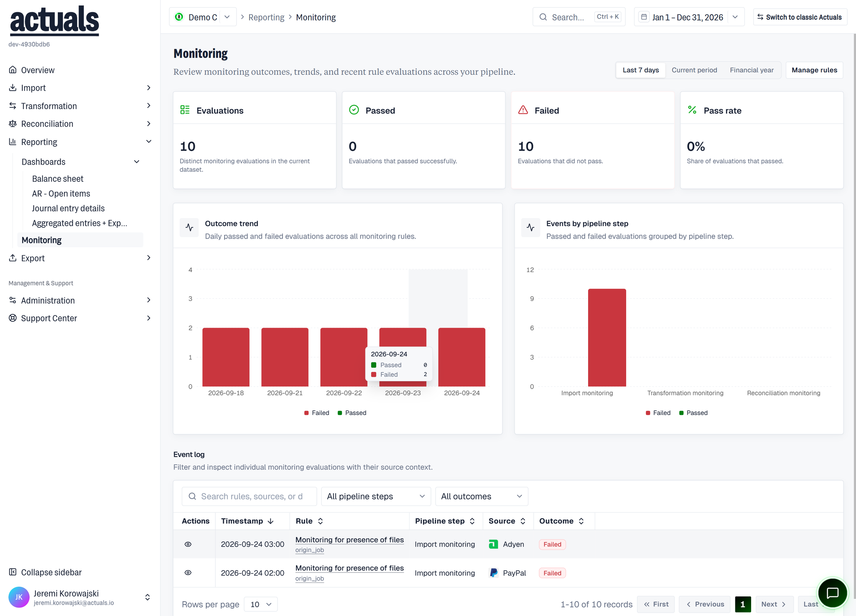Open the Rows per page dropdown
The height and width of the screenshot is (616, 856).
tap(260, 604)
